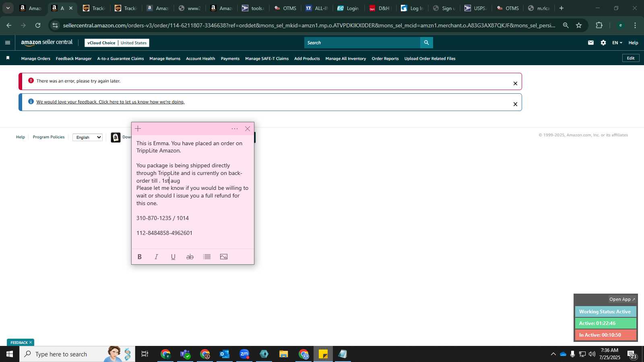Open Manage SAFE-T Claims

pyautogui.click(x=267, y=59)
